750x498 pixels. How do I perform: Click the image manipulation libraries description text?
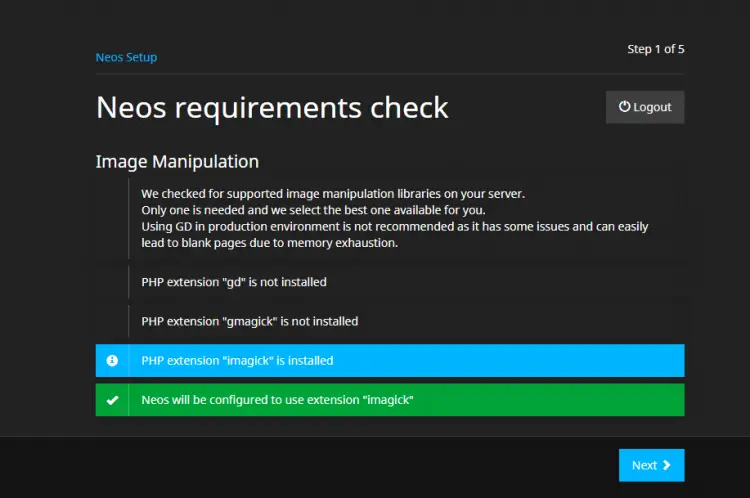(x=333, y=194)
